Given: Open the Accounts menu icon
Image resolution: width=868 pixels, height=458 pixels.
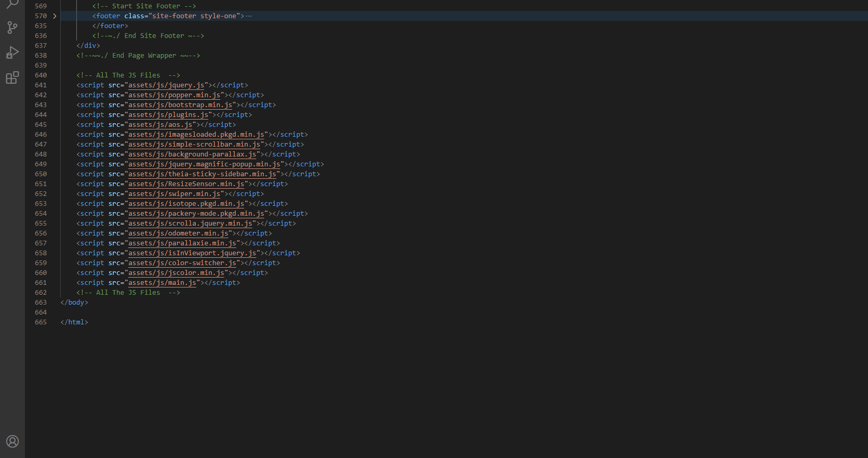Looking at the screenshot, I should 12,441.
